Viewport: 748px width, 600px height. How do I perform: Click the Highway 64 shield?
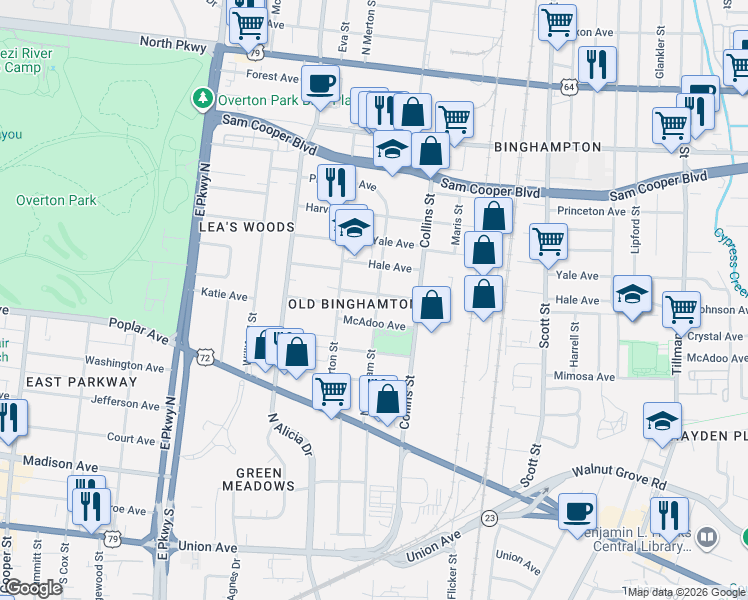coord(569,87)
